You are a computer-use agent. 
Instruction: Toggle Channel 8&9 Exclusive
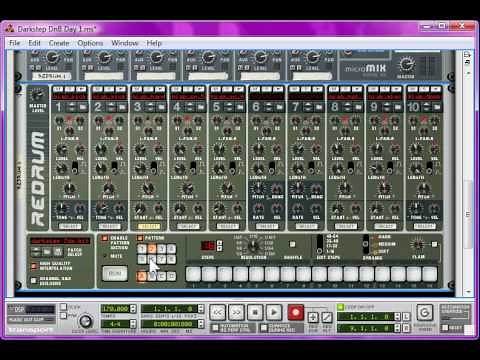tap(34, 281)
